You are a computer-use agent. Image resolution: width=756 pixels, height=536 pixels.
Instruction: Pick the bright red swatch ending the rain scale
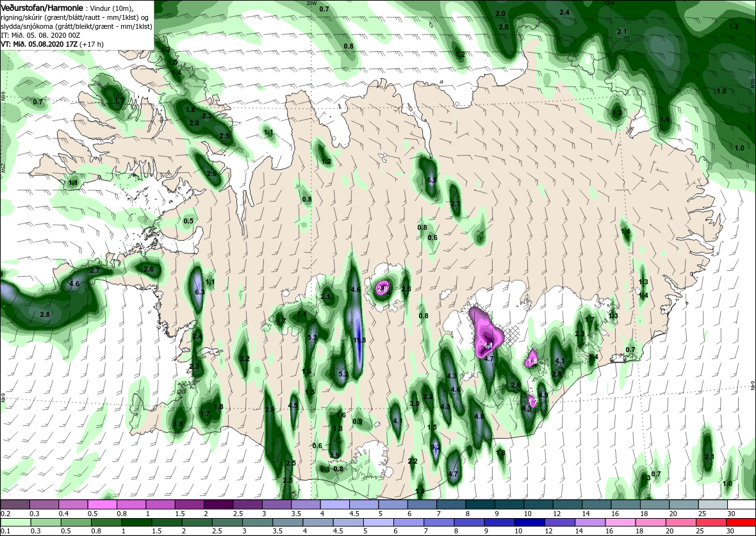coord(741,523)
